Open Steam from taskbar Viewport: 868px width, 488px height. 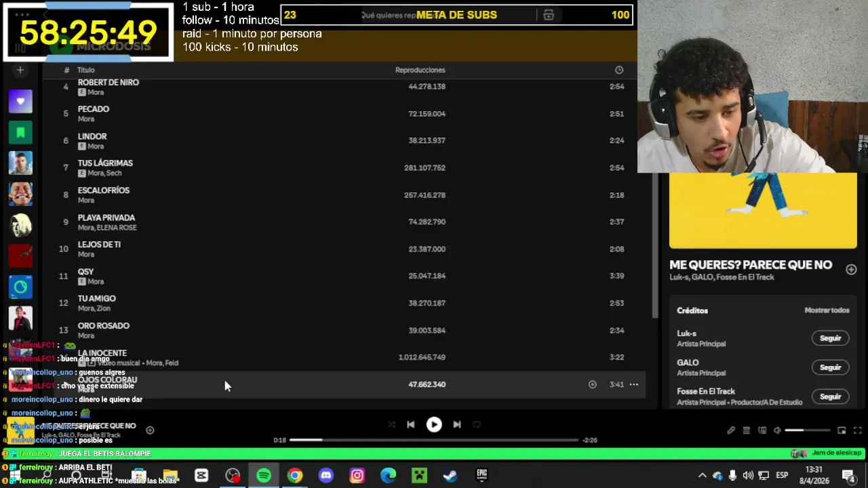[x=450, y=476]
